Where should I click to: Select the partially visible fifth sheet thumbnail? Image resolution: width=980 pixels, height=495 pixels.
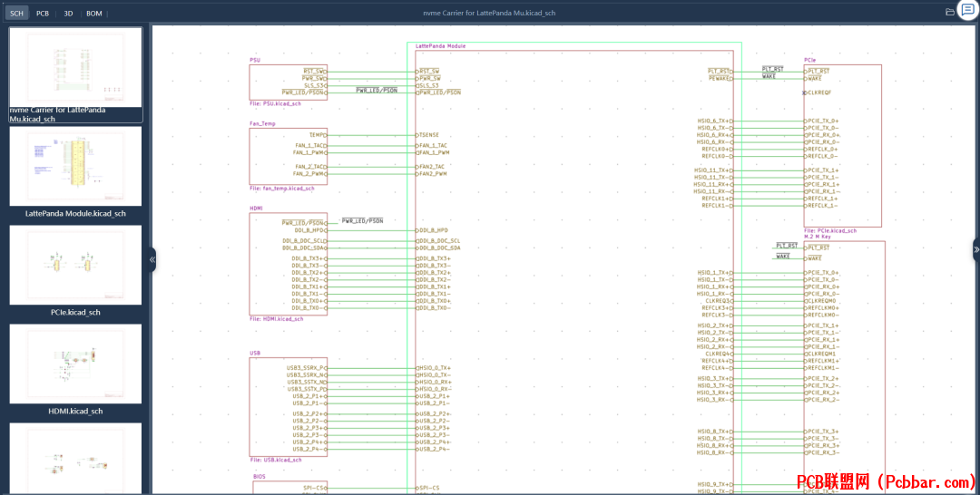(x=75, y=459)
